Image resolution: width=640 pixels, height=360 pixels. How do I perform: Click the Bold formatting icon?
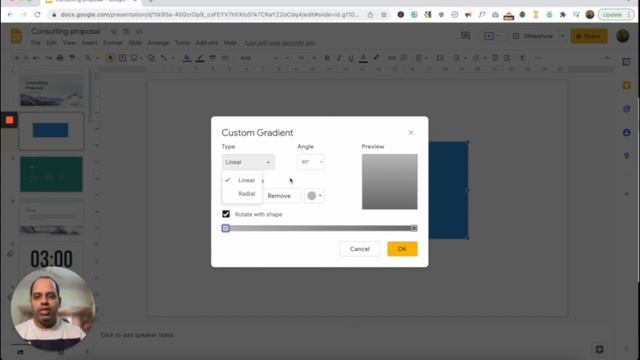click(x=327, y=58)
